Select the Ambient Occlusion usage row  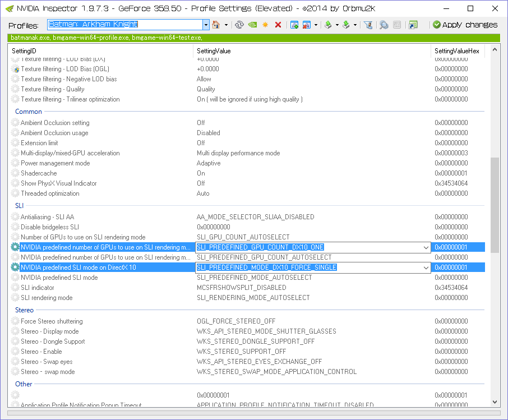coord(247,133)
